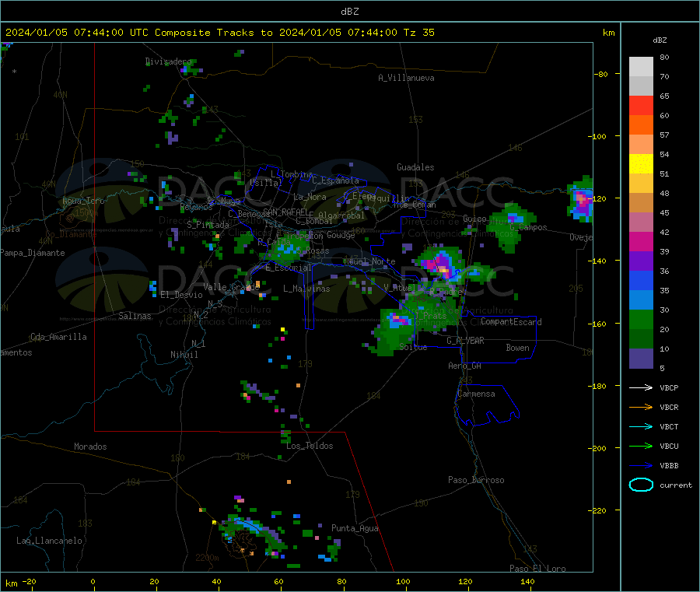
Task: Click the dBZ title at top
Action: pos(349,12)
